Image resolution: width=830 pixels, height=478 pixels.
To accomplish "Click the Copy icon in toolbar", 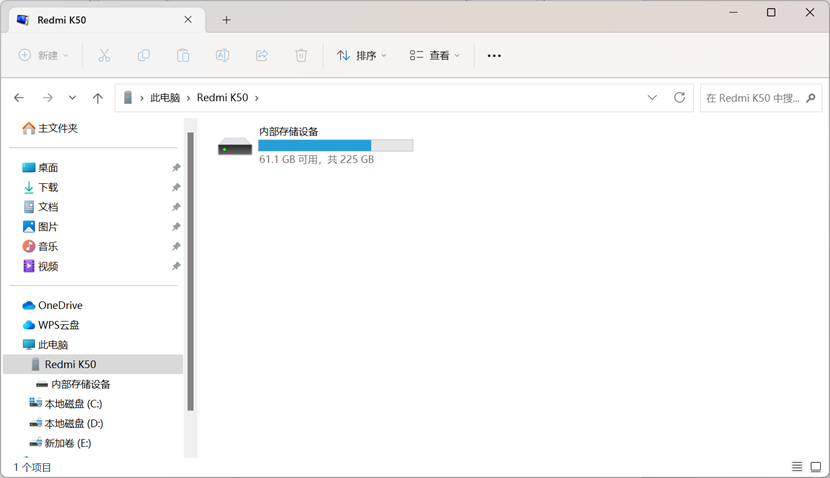I will pyautogui.click(x=143, y=56).
